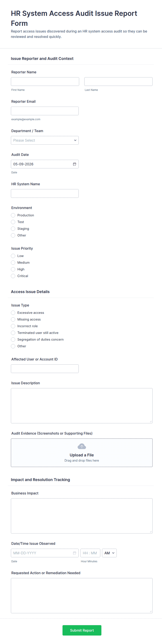
Task: Click the Business Impact textarea resize handle
Action: pos(151,532)
